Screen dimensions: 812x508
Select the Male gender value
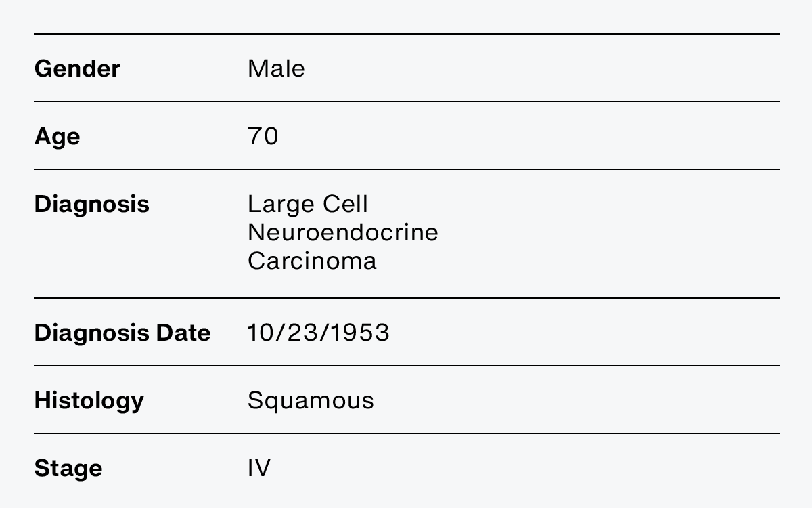pos(276,68)
